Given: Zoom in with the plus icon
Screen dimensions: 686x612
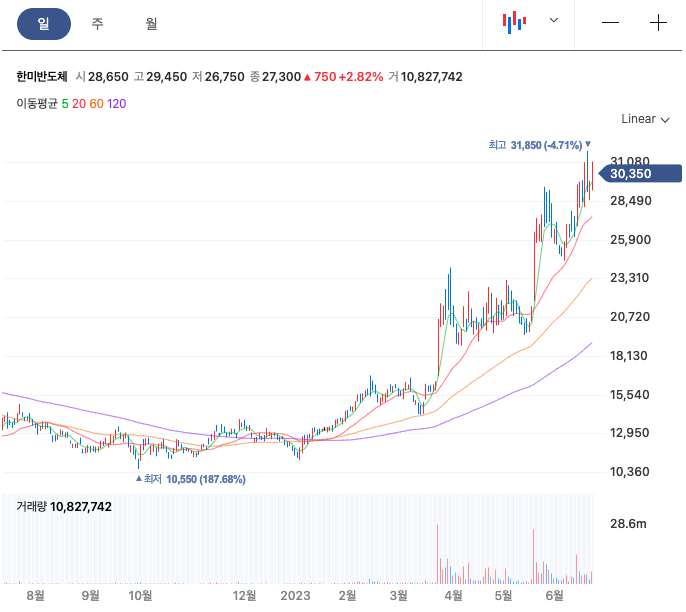Looking at the screenshot, I should (x=658, y=22).
